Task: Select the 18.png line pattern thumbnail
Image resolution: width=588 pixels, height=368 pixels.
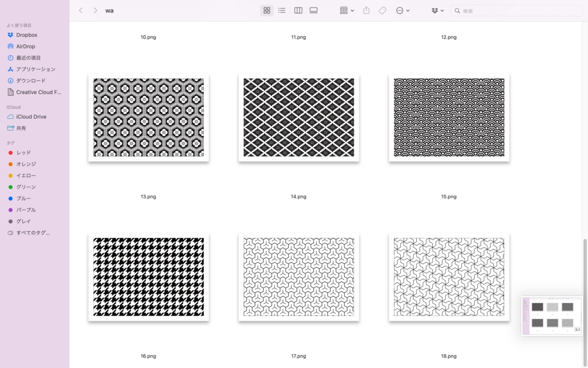Action: (x=449, y=277)
